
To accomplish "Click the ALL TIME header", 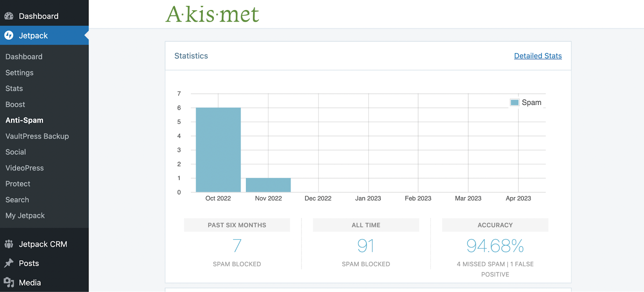I will click(x=366, y=225).
